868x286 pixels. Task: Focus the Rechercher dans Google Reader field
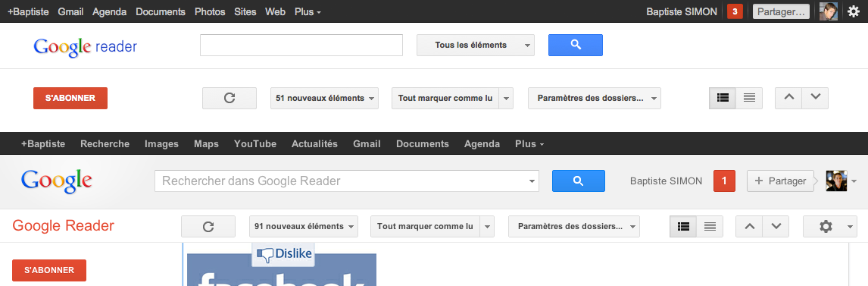tap(340, 181)
